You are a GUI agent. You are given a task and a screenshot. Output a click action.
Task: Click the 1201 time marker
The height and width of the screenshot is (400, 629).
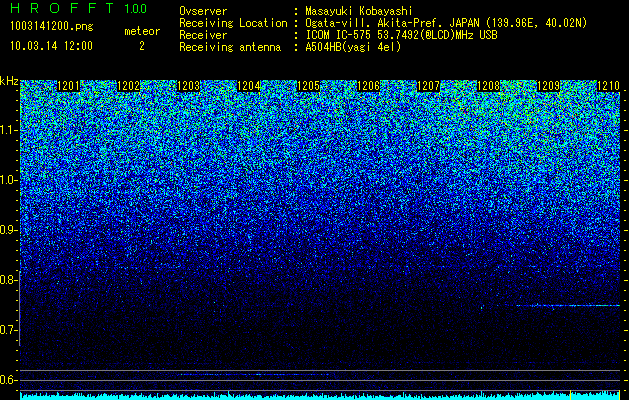tap(69, 86)
